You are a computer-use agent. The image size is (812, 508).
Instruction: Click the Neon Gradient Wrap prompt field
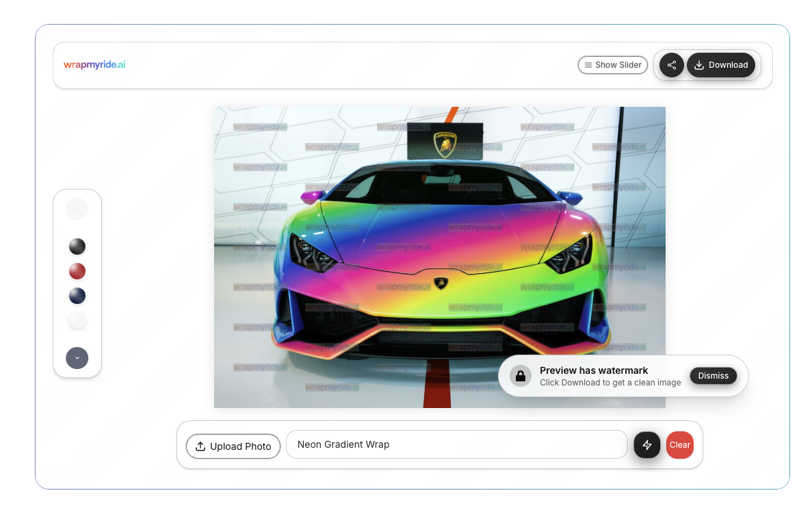click(x=456, y=444)
